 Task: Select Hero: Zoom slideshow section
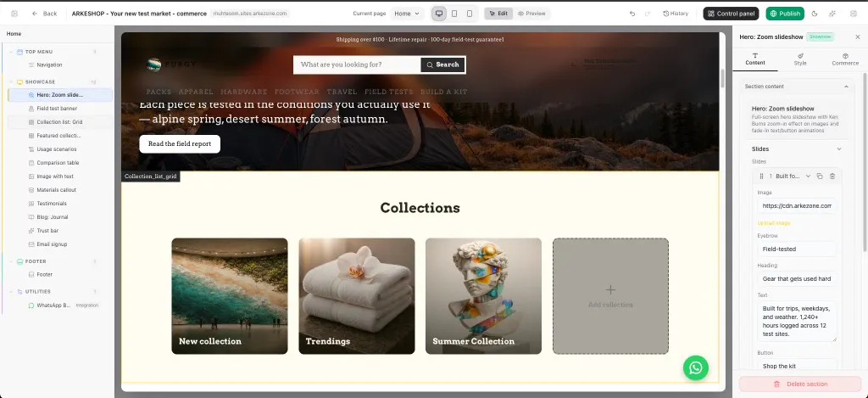(x=60, y=95)
